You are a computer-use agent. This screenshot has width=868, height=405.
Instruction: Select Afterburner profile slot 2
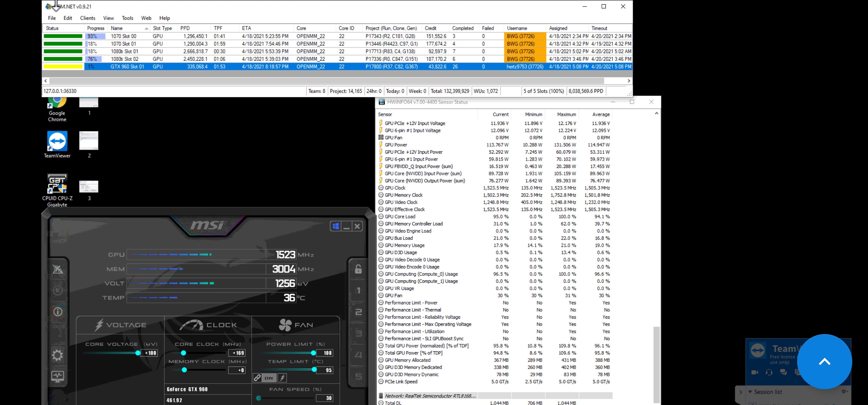pos(358,312)
